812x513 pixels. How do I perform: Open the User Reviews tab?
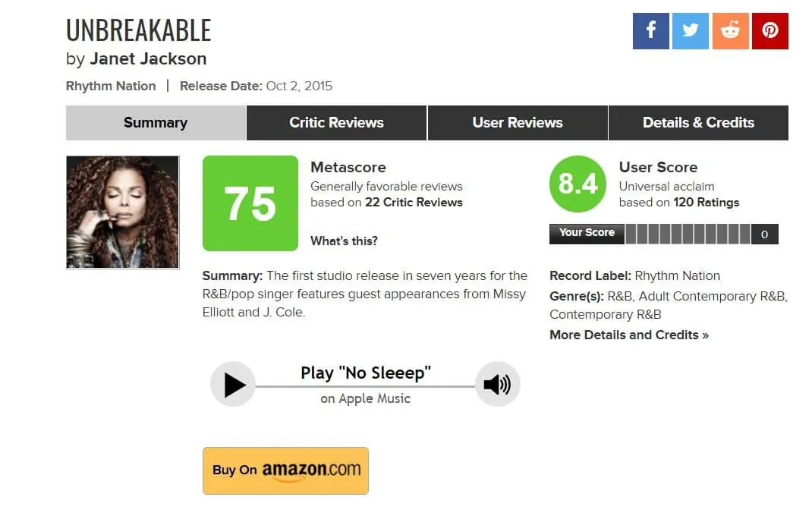(x=518, y=123)
